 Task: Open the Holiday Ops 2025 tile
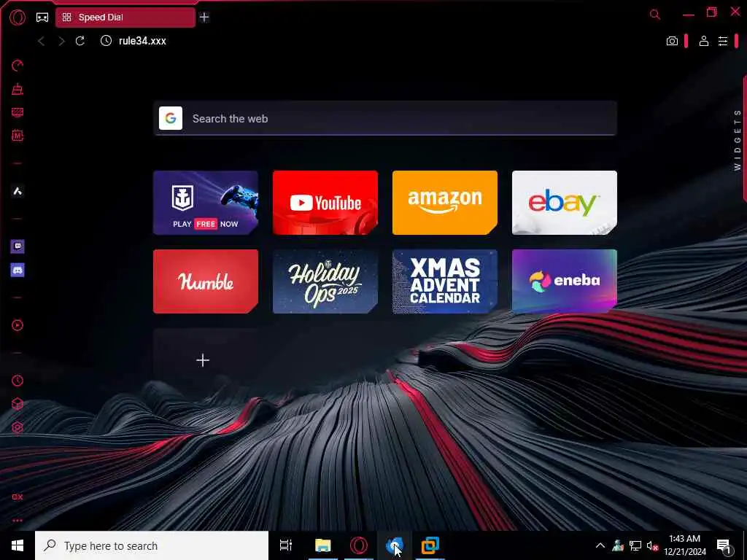click(325, 281)
